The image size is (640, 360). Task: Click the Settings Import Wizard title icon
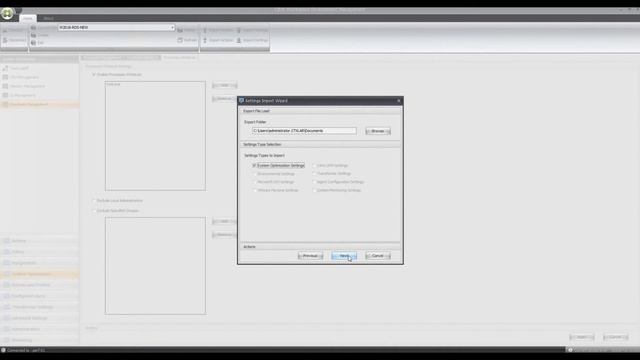tap(241, 100)
